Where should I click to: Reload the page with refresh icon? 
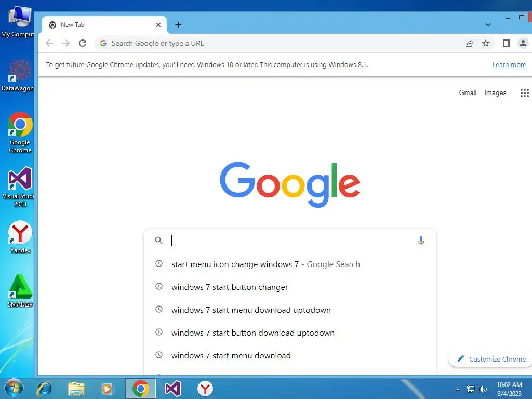click(83, 43)
